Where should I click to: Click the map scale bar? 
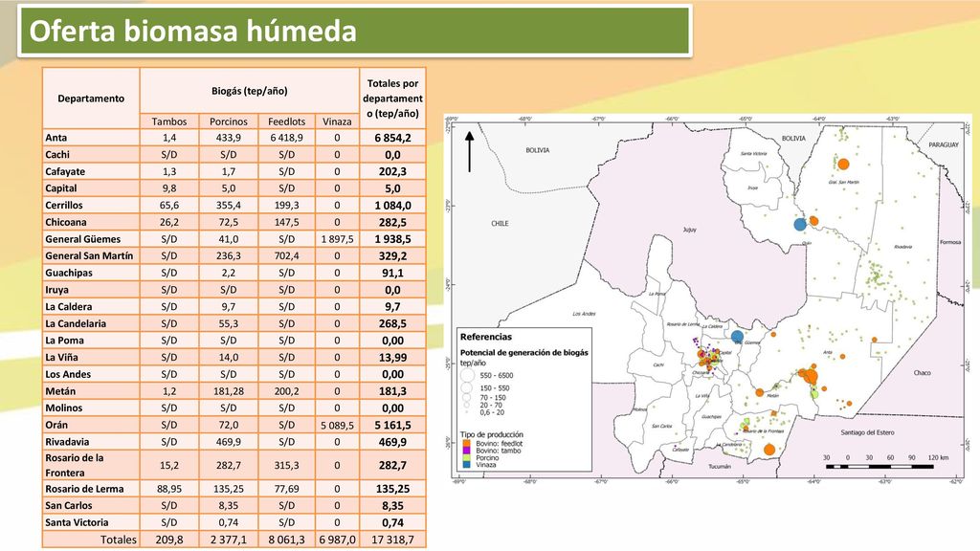point(880,466)
